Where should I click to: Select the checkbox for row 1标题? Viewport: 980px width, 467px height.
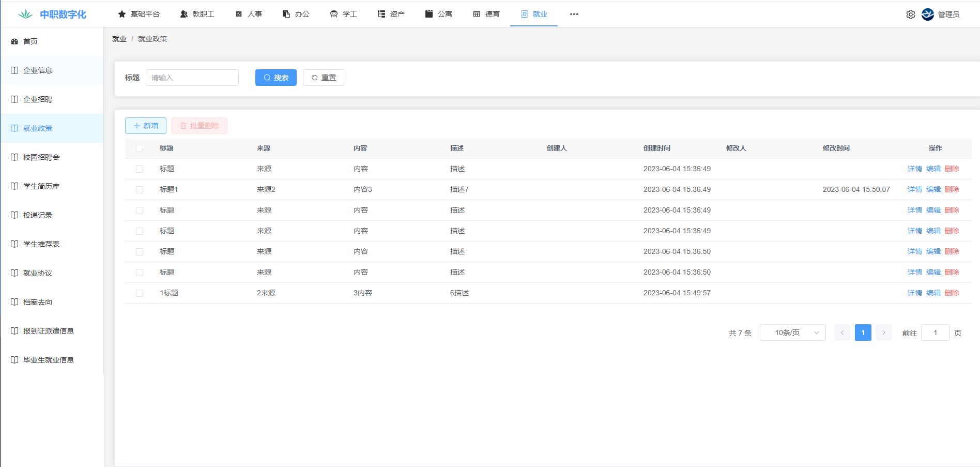[140, 293]
